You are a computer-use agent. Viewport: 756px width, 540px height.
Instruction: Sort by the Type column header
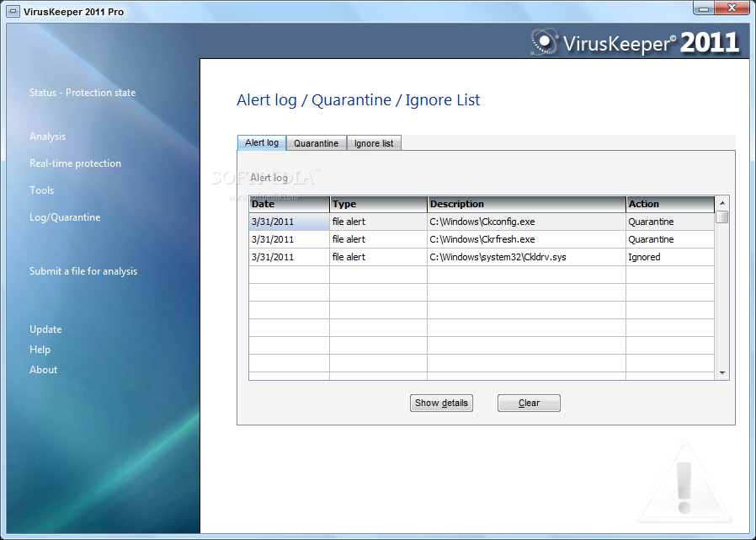(x=379, y=204)
